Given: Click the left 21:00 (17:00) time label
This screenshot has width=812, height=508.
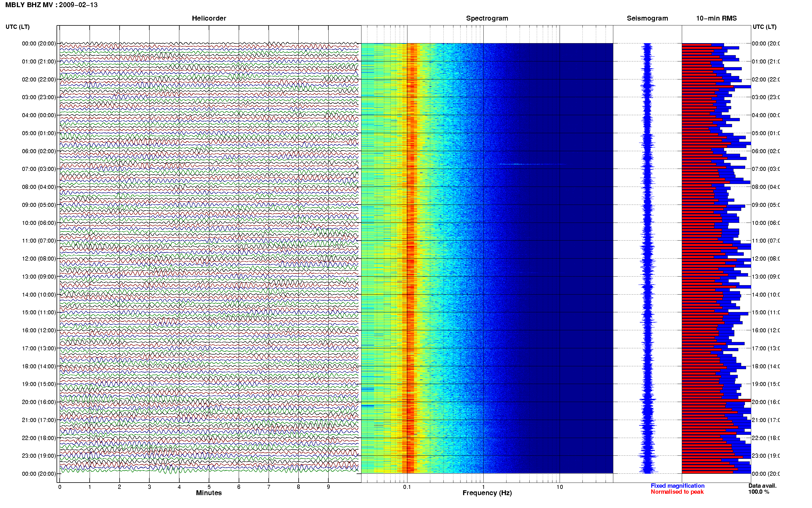Looking at the screenshot, I should pos(39,420).
